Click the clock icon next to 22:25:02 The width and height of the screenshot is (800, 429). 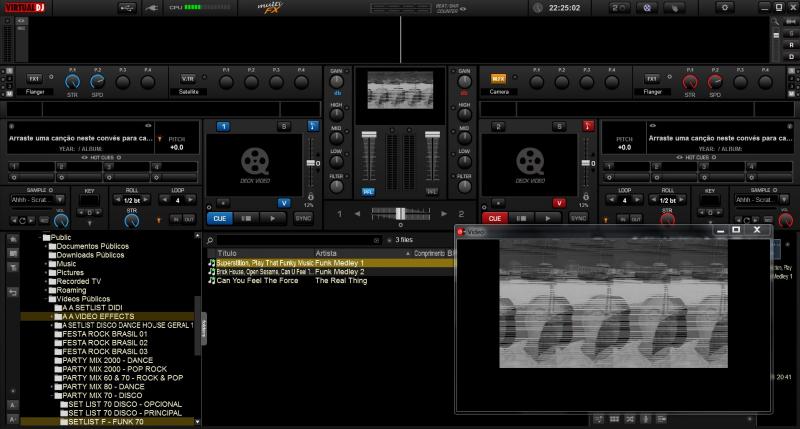537,8
